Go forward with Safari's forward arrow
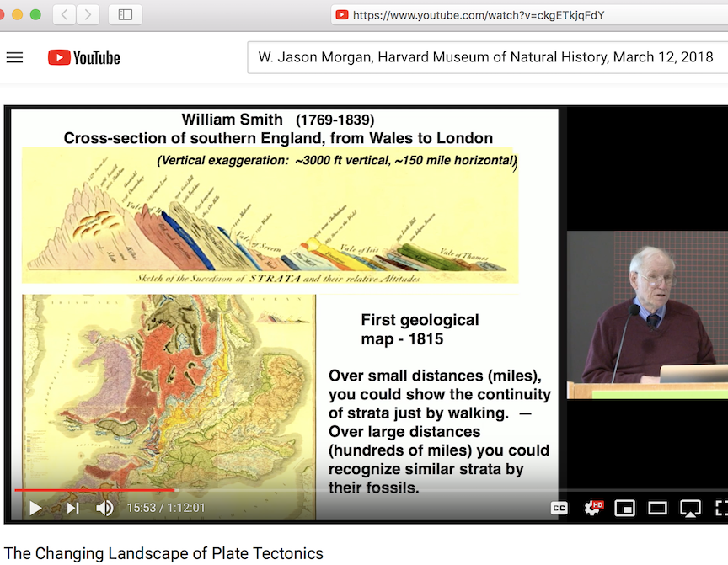 pyautogui.click(x=87, y=14)
